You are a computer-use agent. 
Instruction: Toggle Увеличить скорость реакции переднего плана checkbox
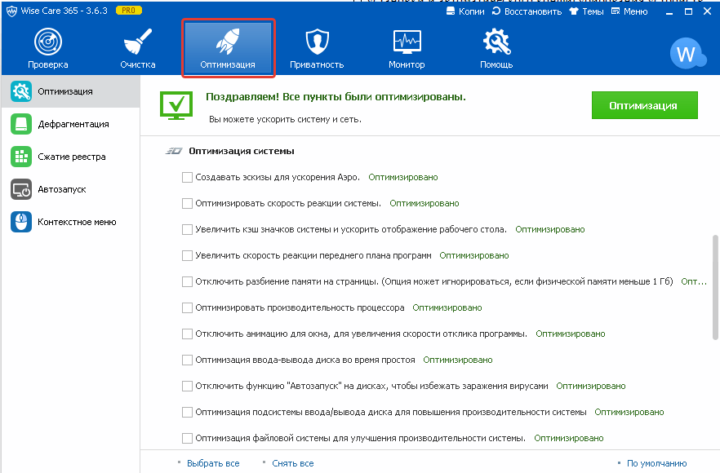(x=187, y=255)
